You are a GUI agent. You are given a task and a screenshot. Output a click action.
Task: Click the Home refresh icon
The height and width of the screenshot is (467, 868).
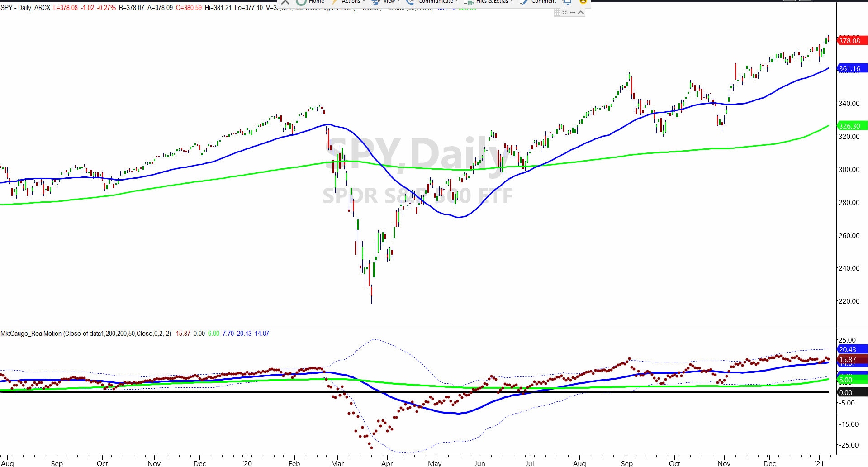(301, 2)
